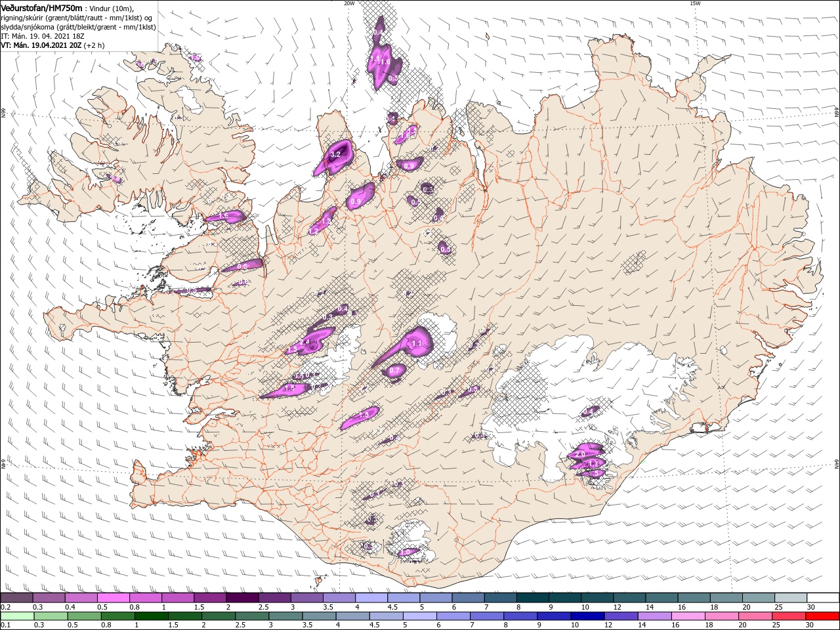Click the 0.7 snowfall value on the map

click(394, 371)
